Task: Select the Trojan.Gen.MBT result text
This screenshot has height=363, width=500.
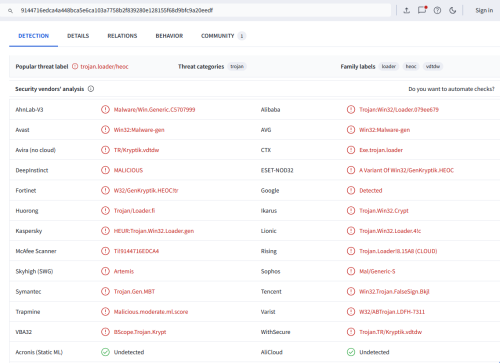Action: tap(134, 292)
